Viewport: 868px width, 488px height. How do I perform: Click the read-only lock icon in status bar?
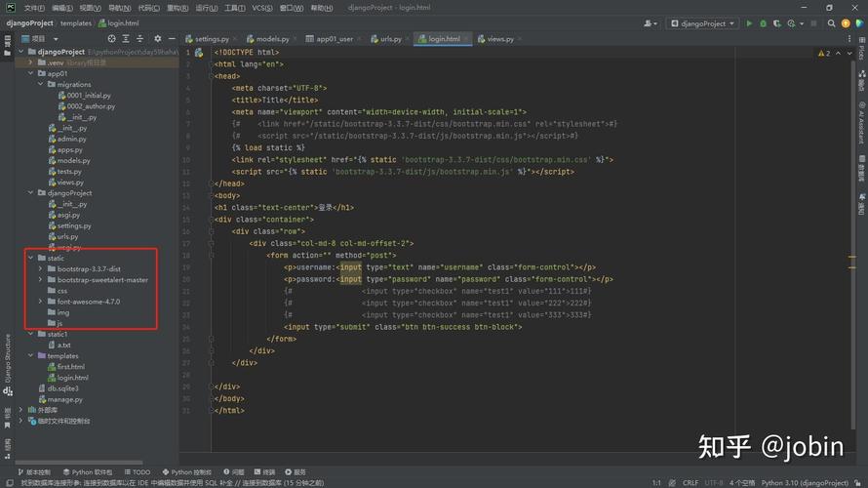857,483
